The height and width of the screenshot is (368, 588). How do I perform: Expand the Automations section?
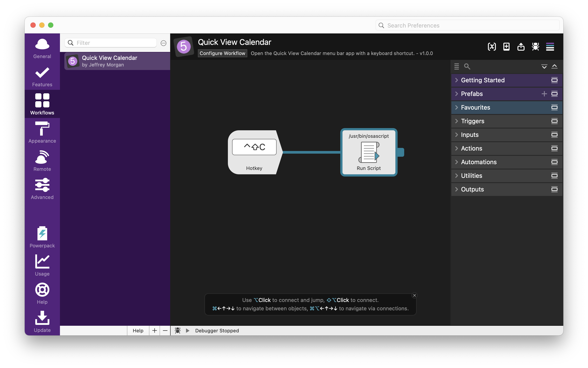(x=456, y=162)
